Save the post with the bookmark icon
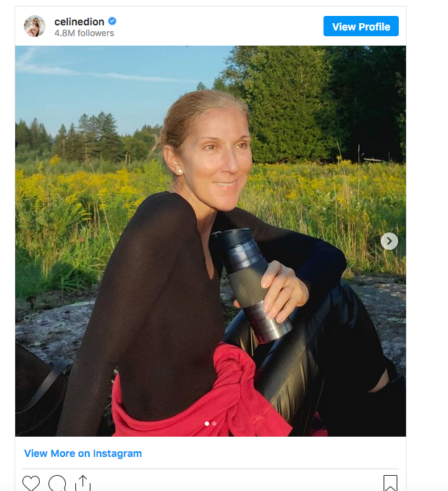 pyautogui.click(x=390, y=483)
